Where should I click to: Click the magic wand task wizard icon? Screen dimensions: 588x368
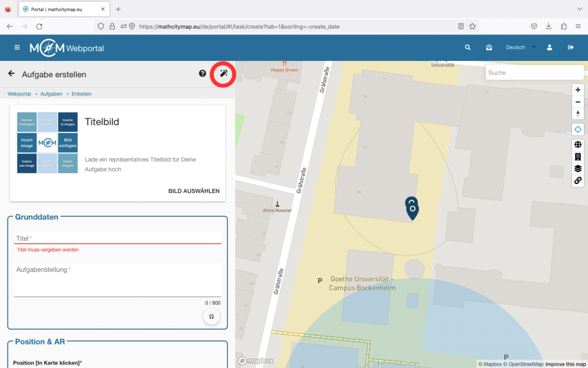(223, 74)
